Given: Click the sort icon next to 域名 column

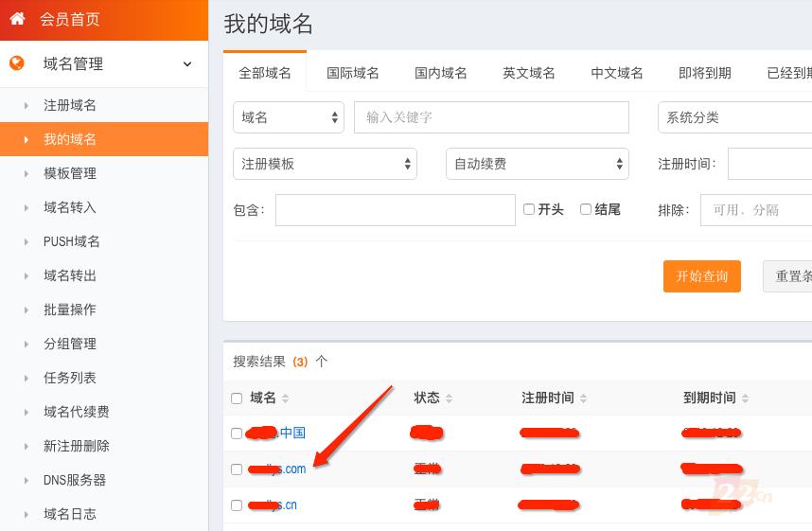Looking at the screenshot, I should [286, 398].
